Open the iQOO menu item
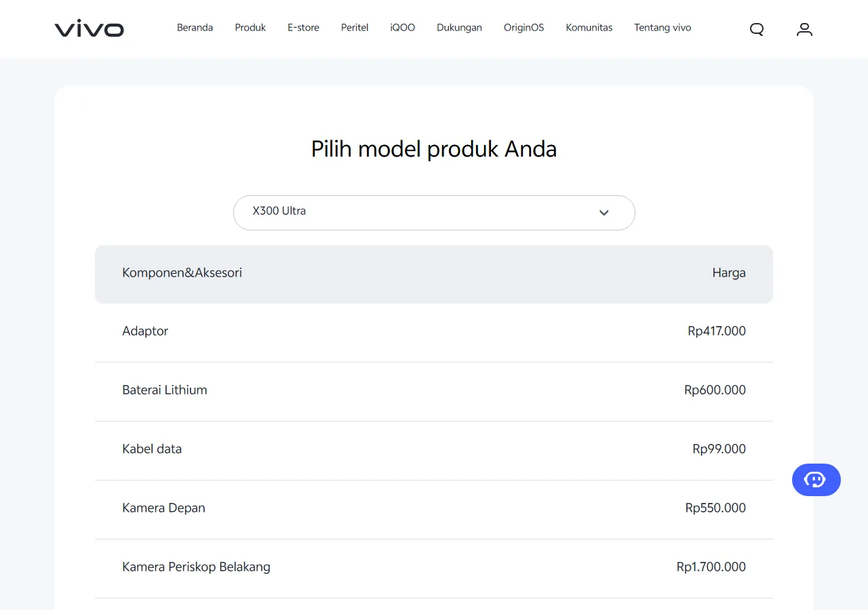This screenshot has height=610, width=868. pos(403,28)
